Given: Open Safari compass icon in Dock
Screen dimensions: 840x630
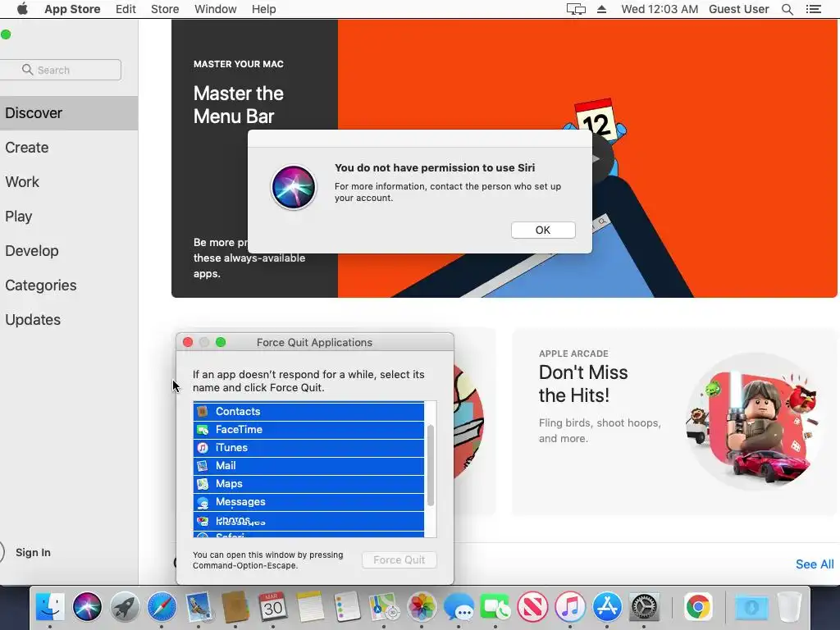Looking at the screenshot, I should pos(162,607).
